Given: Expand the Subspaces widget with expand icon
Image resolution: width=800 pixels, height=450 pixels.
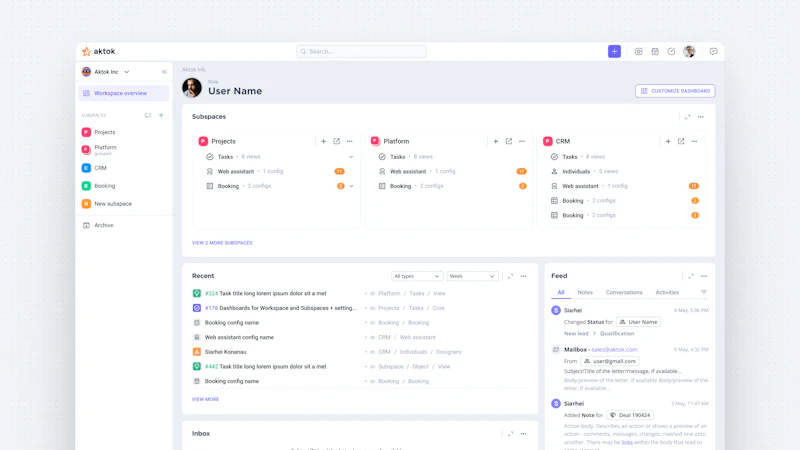Looking at the screenshot, I should (687, 117).
